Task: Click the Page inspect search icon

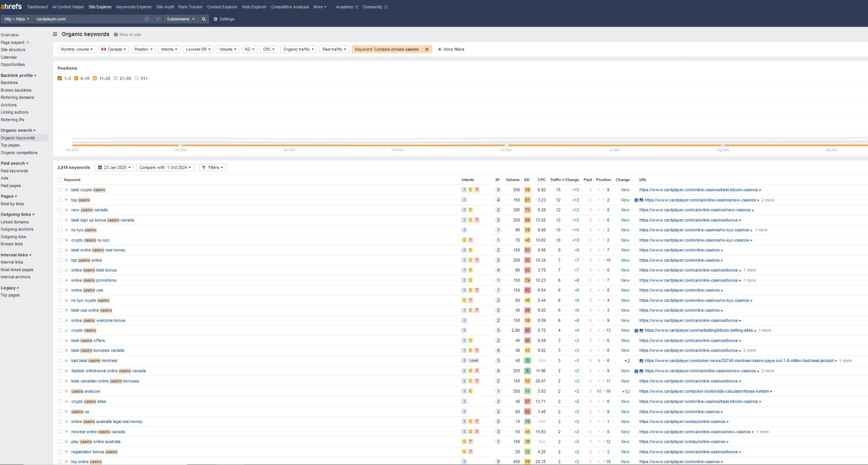Action: tap(28, 42)
